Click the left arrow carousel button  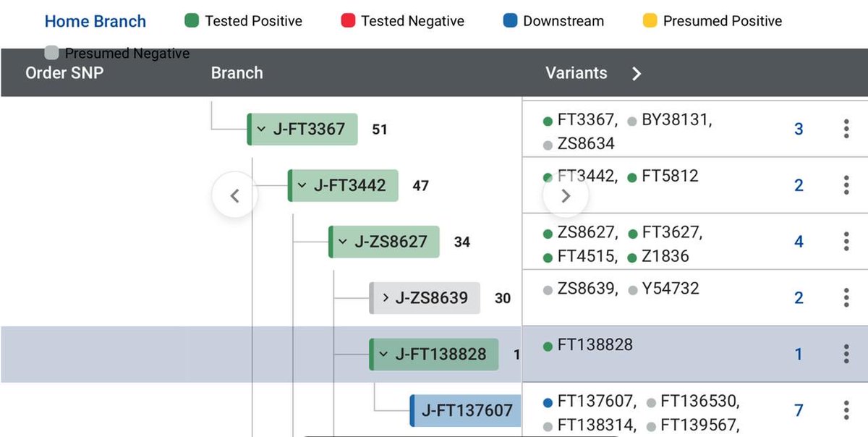click(x=234, y=195)
